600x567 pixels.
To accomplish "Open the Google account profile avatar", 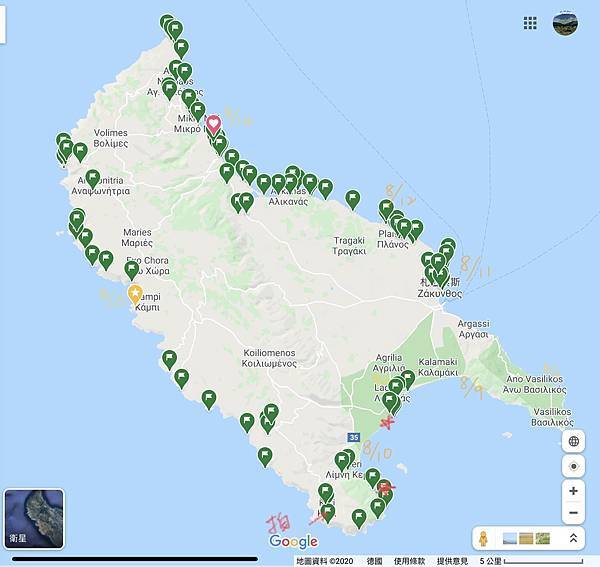I will click(x=565, y=24).
